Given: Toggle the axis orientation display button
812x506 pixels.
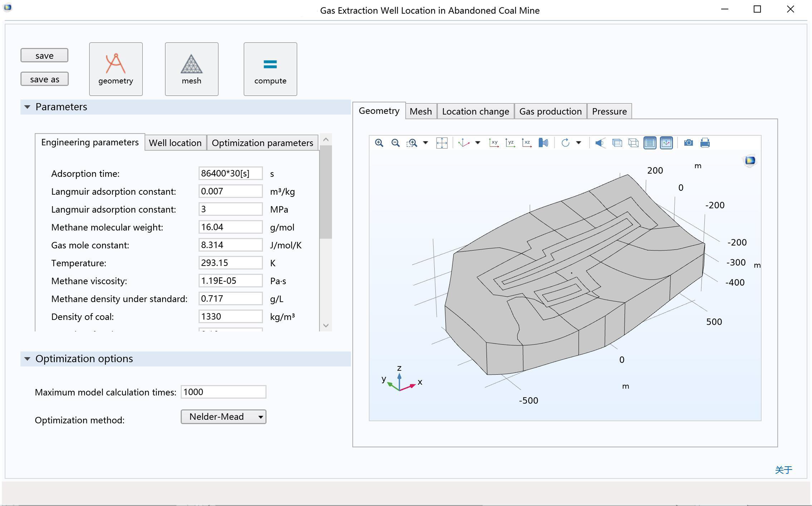Looking at the screenshot, I should [x=666, y=143].
